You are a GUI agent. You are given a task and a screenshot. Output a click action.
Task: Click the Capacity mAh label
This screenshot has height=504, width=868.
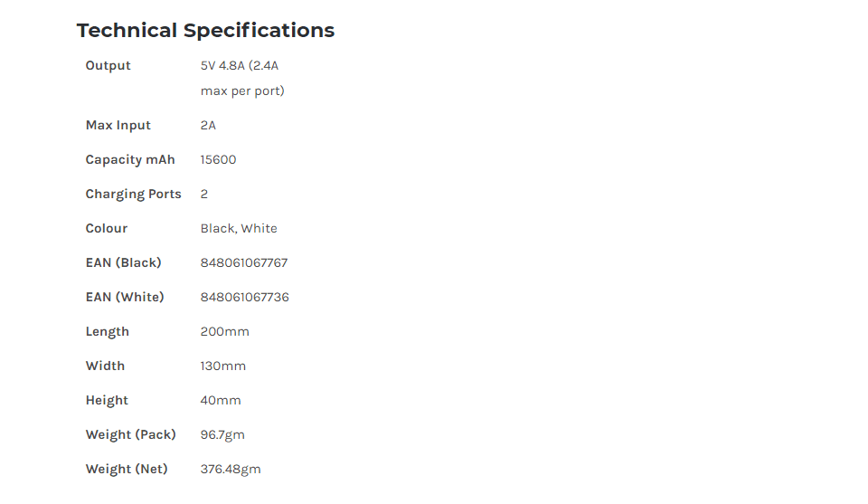coord(130,159)
